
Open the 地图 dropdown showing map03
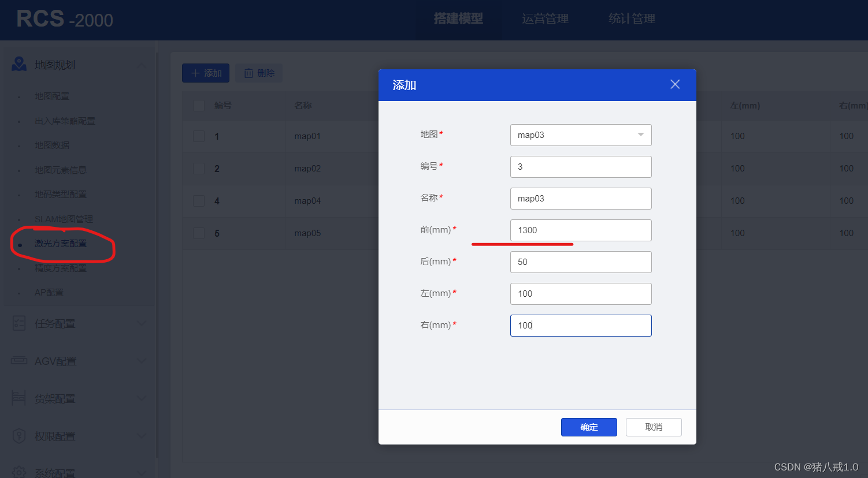[581, 135]
